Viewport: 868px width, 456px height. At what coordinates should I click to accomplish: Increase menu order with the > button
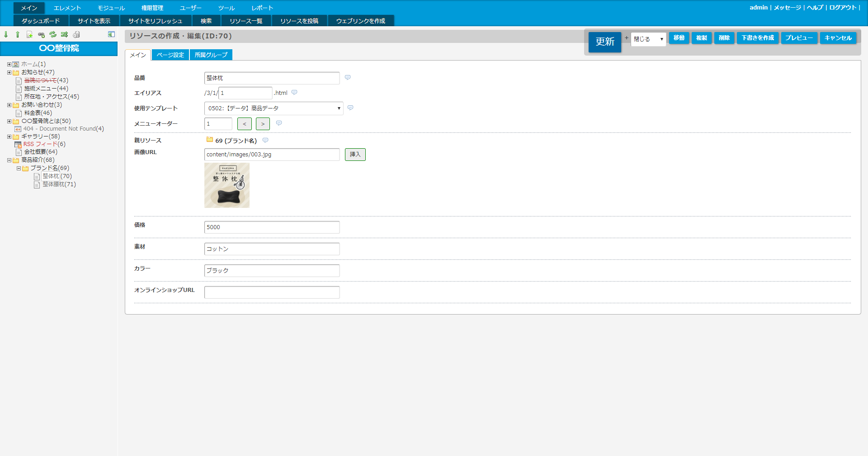coord(263,124)
